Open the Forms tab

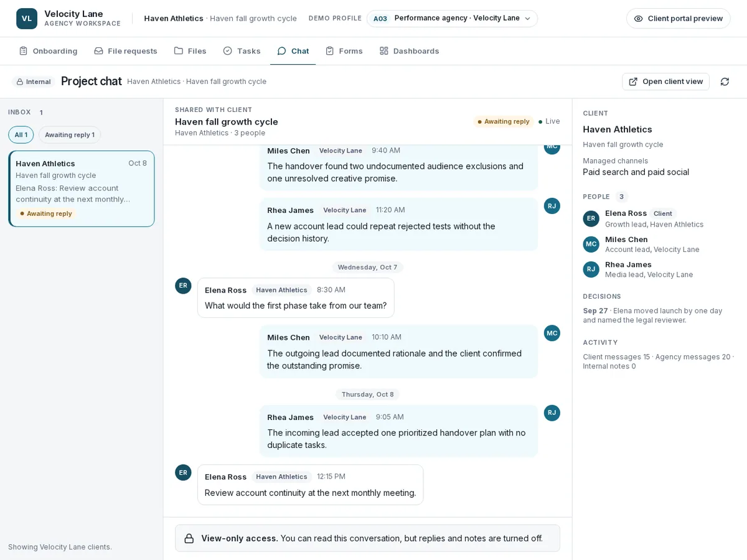(344, 51)
